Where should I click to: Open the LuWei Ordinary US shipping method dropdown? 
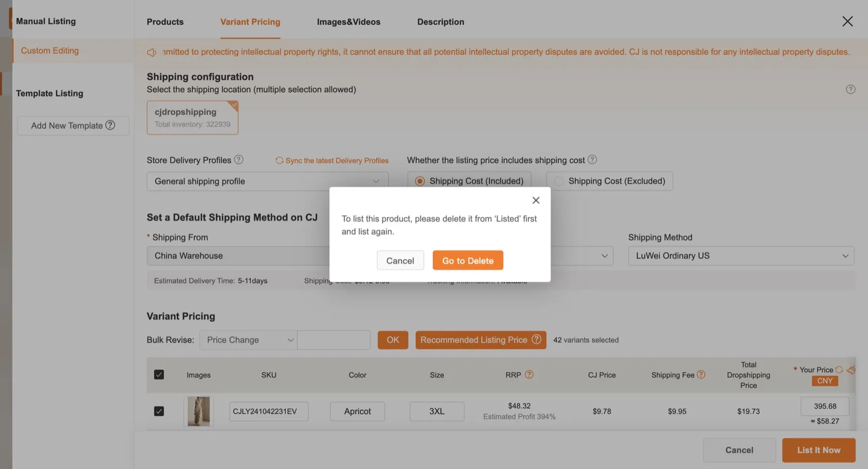pos(741,255)
